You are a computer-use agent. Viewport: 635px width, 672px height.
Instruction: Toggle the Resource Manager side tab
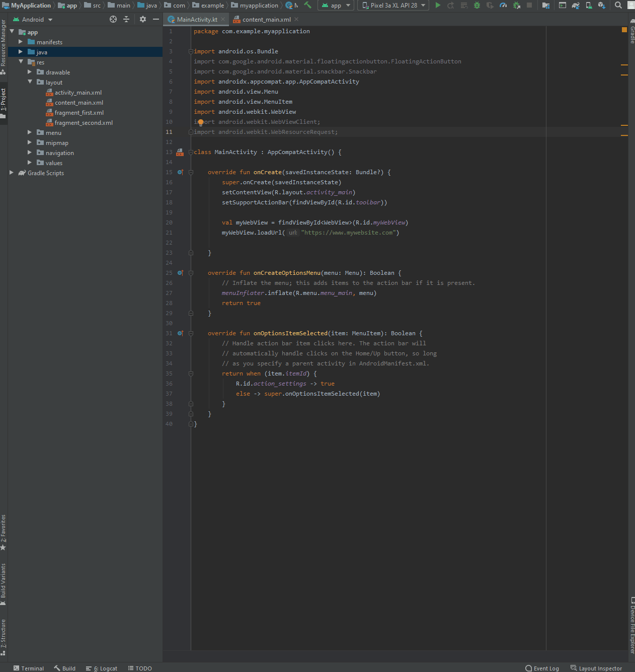point(4,47)
